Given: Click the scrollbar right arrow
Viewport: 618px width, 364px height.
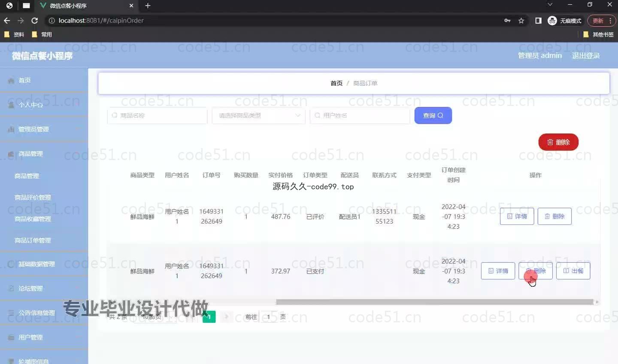Looking at the screenshot, I should click(x=597, y=302).
